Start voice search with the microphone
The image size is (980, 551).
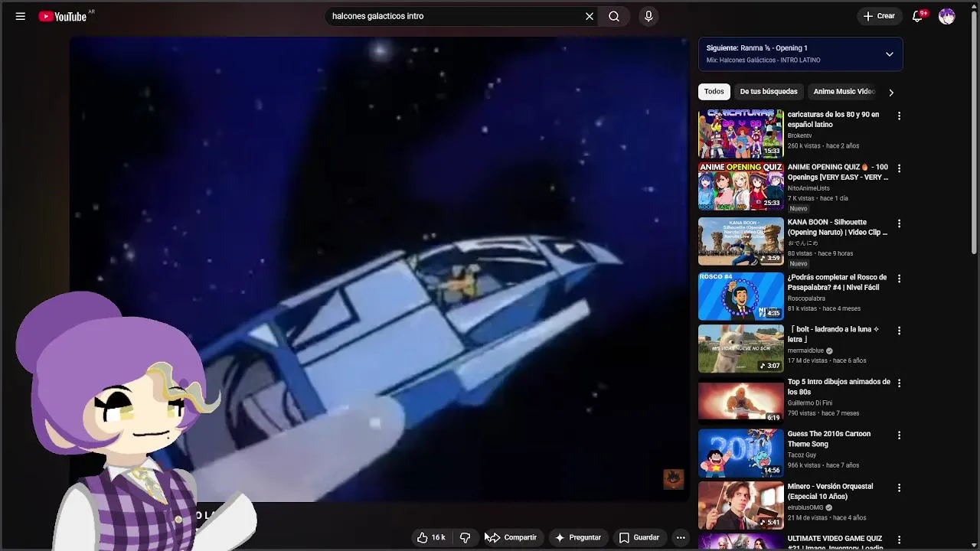[x=648, y=16]
